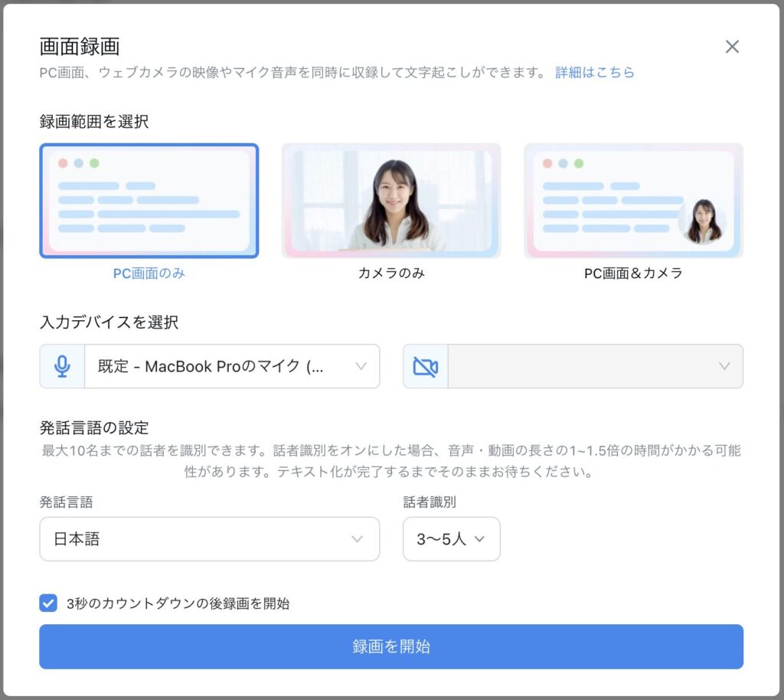Select the カメラのみ recording range thumbnail

[391, 201]
